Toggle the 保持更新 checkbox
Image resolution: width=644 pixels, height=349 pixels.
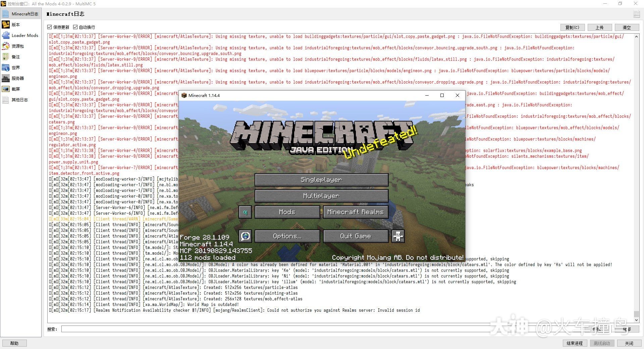pos(50,27)
